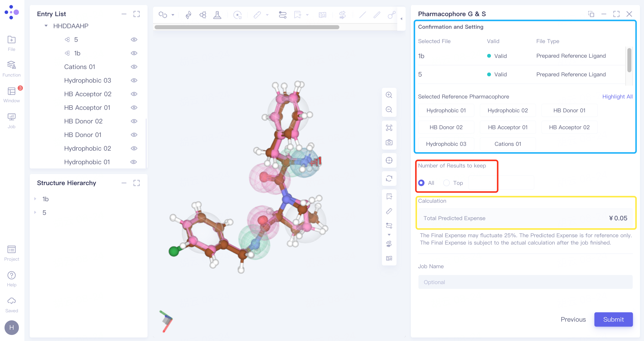Open dropdown next to label toolbar icon

pyautogui.click(x=307, y=15)
